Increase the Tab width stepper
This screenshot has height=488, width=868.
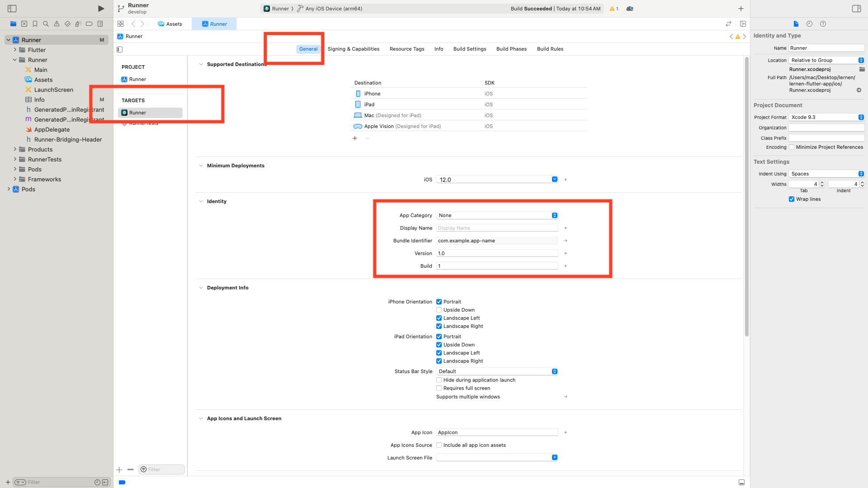click(822, 182)
